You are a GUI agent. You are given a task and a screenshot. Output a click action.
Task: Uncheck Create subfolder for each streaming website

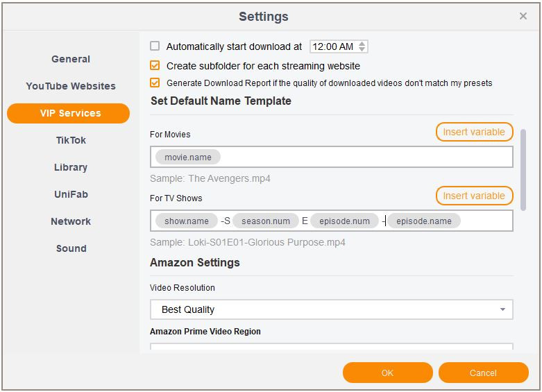point(155,66)
